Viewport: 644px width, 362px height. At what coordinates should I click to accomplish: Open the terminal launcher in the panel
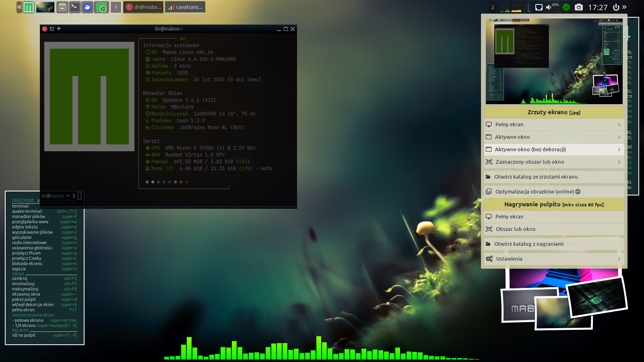[x=74, y=7]
